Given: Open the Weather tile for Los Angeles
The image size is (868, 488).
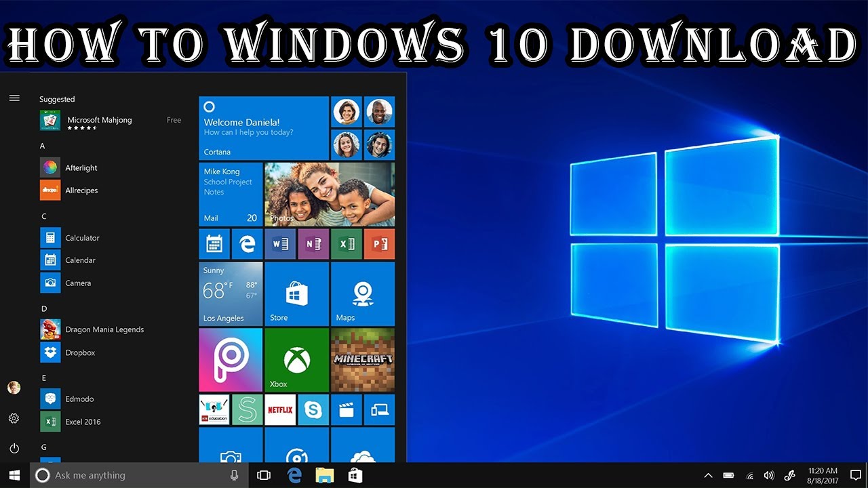Looking at the screenshot, I should pos(231,293).
